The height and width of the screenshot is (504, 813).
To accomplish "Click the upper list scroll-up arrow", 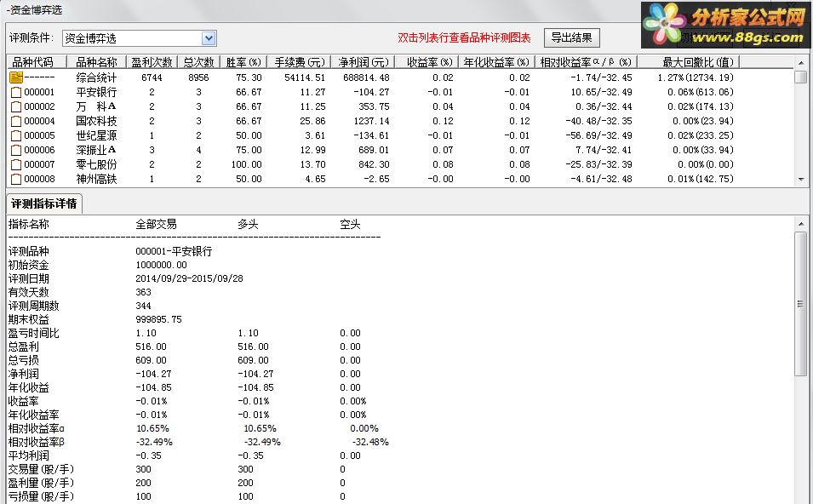I will tap(801, 63).
